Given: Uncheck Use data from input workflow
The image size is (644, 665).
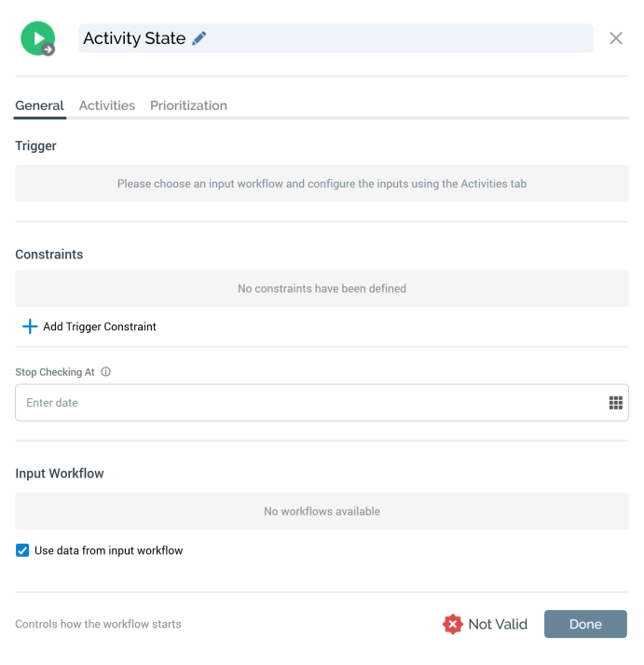Looking at the screenshot, I should (22, 550).
